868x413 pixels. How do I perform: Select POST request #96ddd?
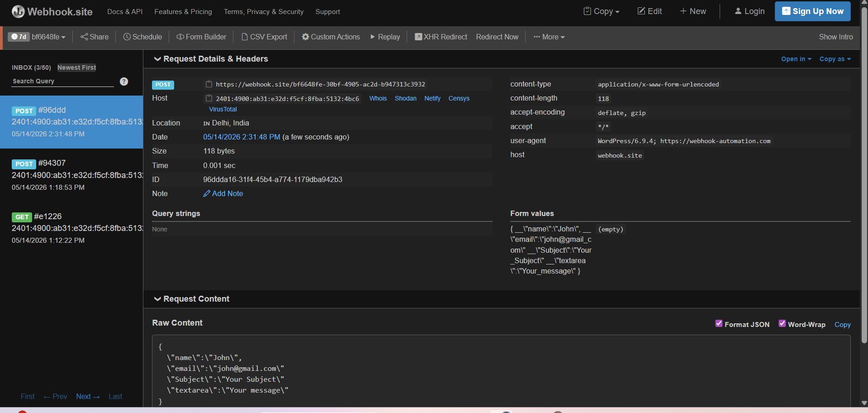pyautogui.click(x=71, y=122)
